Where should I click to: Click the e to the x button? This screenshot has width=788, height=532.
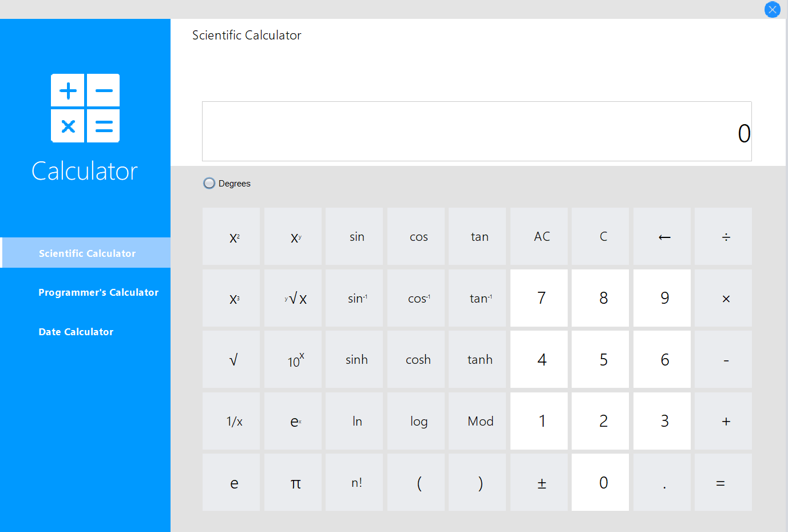[293, 421]
